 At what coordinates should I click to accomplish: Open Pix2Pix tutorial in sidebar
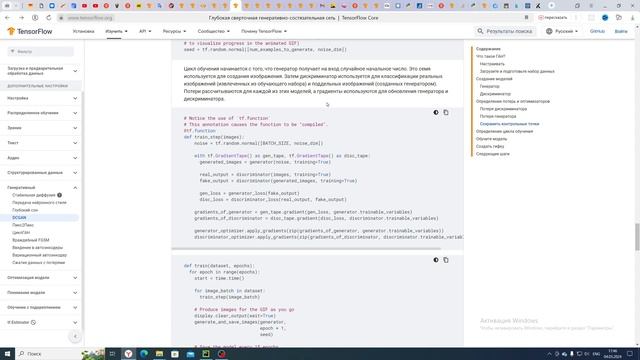[23, 225]
